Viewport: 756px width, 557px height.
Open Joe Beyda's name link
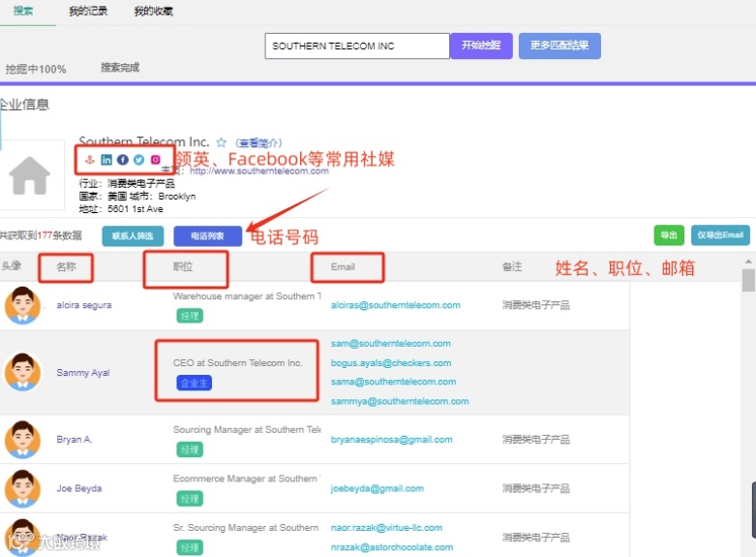click(79, 488)
